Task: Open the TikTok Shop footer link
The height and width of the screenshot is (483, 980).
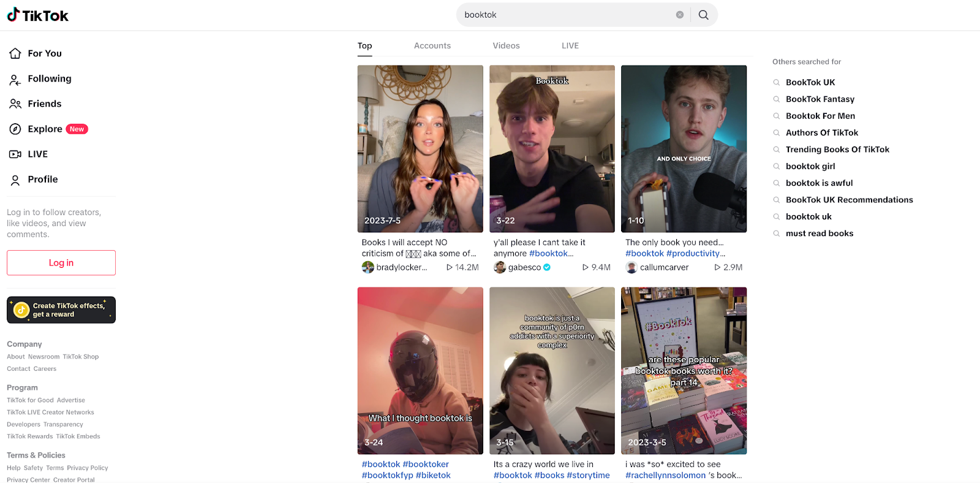Action: pos(81,357)
